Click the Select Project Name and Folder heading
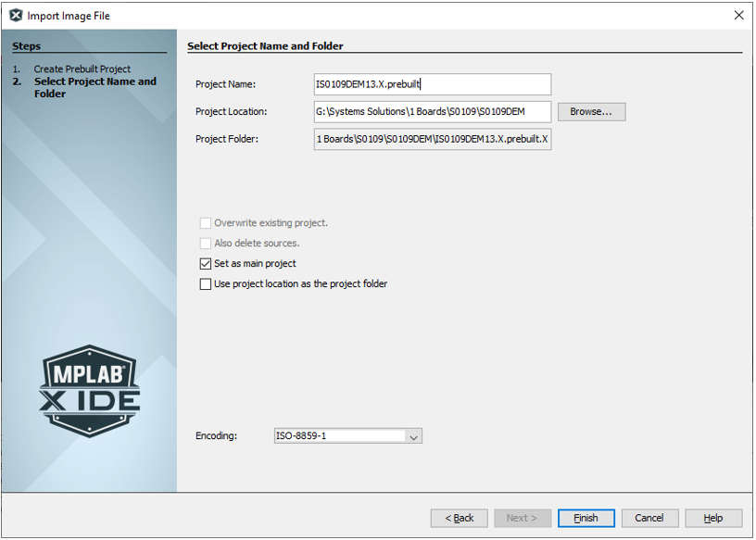756x540 pixels. [265, 46]
